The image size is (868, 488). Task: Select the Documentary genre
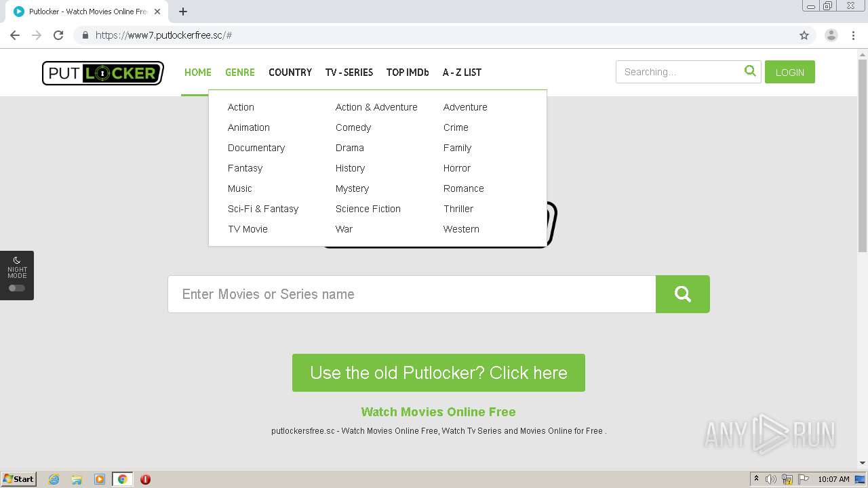point(256,148)
